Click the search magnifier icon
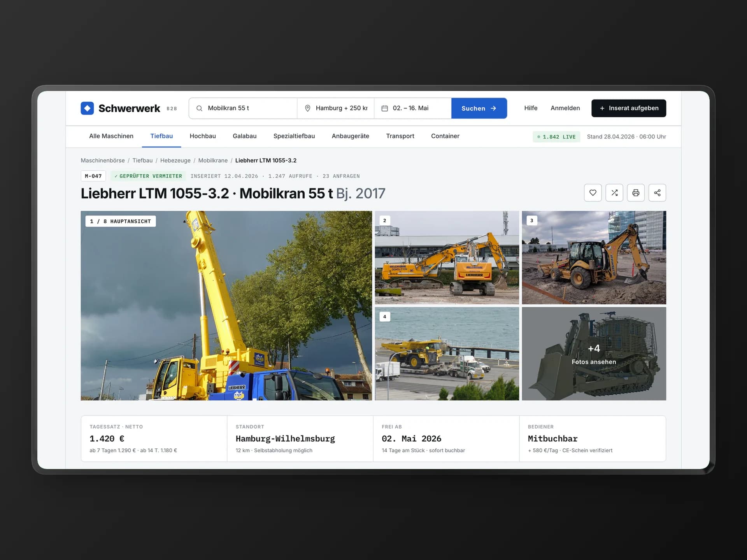Viewport: 747px width, 560px height. click(199, 108)
